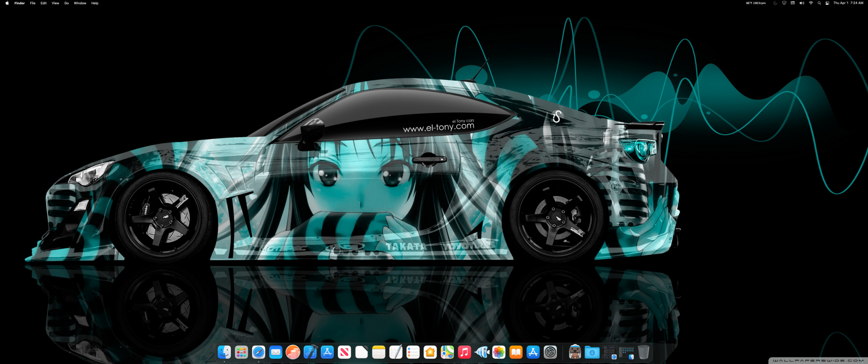This screenshot has width=868, height=364.
Task: Launch TextEdit from the Dock
Action: [396, 352]
